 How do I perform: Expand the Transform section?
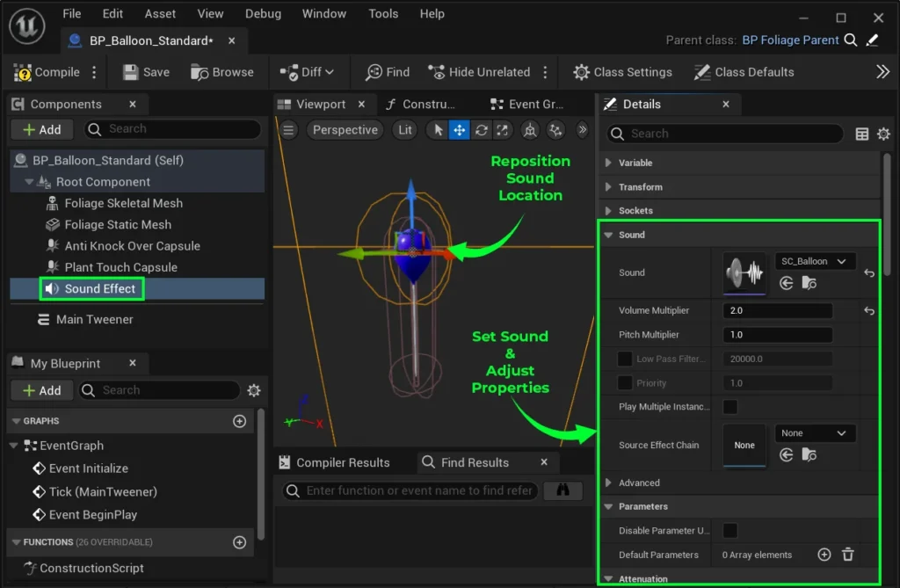(x=640, y=187)
